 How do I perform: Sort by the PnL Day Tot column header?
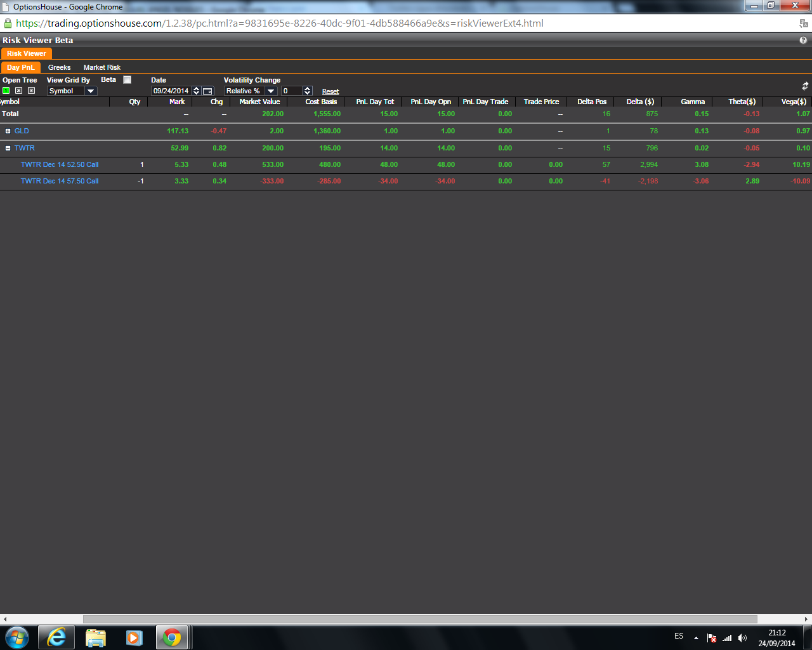375,102
